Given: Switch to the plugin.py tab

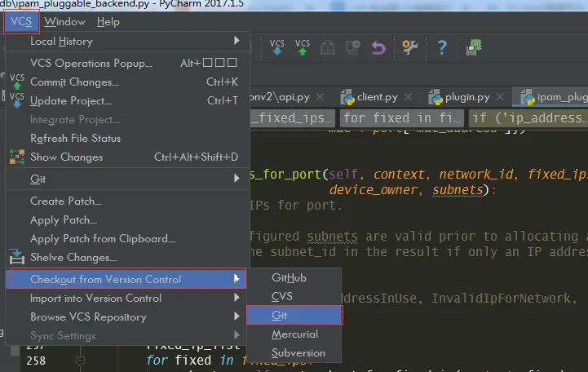Looking at the screenshot, I should (467, 97).
